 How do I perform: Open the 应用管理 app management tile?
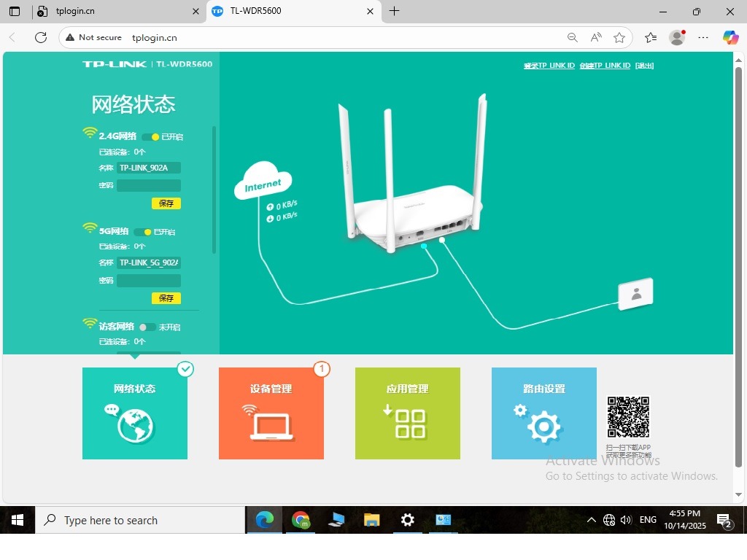pos(408,413)
